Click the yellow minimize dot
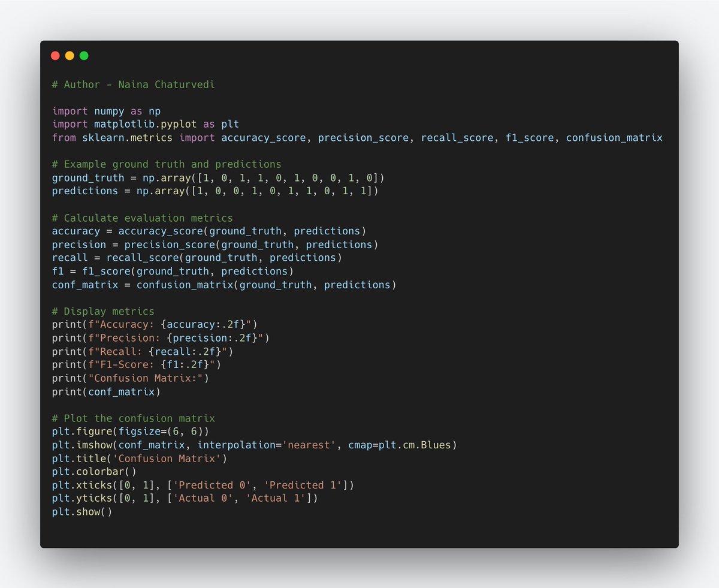The image size is (719, 588). coord(70,56)
